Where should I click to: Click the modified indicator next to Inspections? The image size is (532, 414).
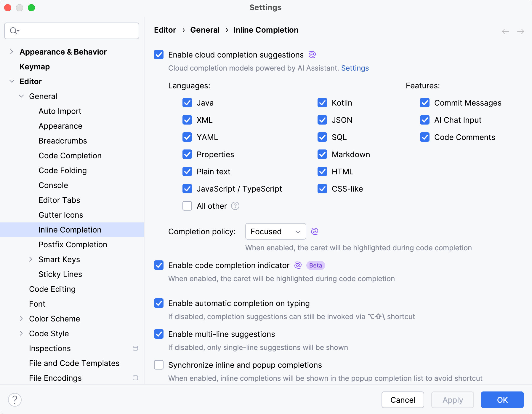136,348
